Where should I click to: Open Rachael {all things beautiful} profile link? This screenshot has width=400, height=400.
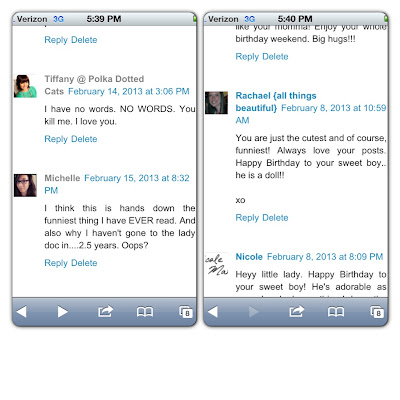coord(276,102)
